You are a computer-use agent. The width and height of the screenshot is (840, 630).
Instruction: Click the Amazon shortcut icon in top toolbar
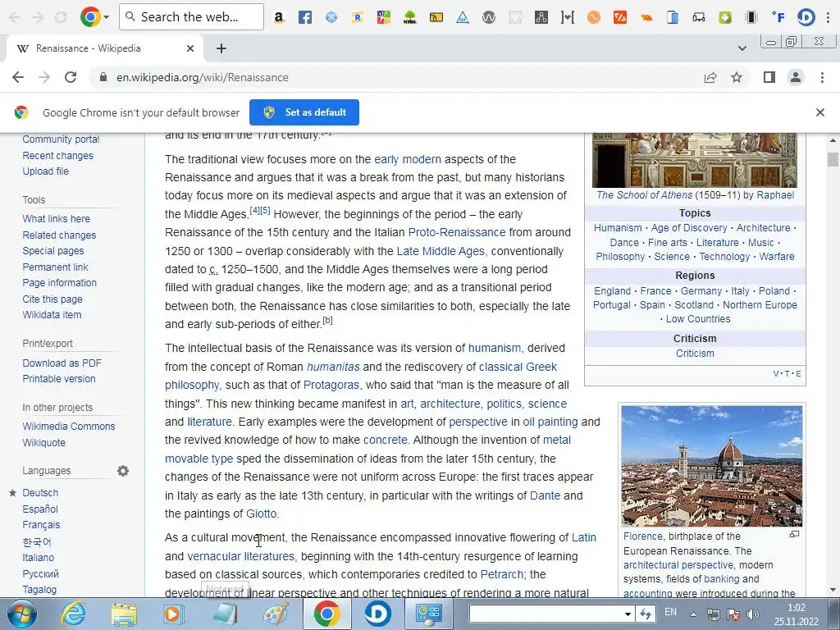pyautogui.click(x=279, y=17)
